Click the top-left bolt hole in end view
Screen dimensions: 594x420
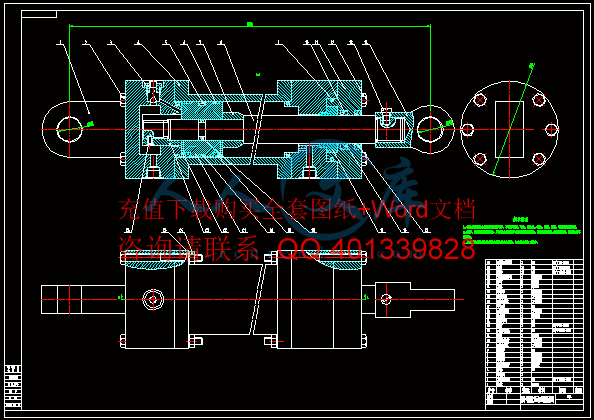click(x=480, y=100)
